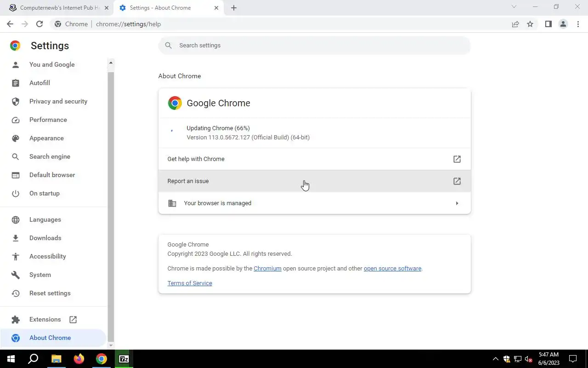588x368 pixels.
Task: Open Downloads settings section
Action: click(45, 238)
